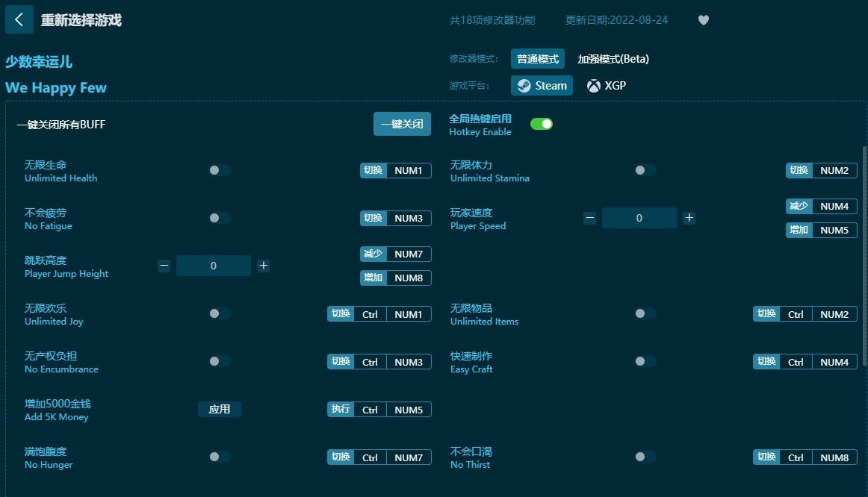Click Ctrl NUM4 hotkey for Easy Craft
The image size is (868, 497).
[x=805, y=361]
